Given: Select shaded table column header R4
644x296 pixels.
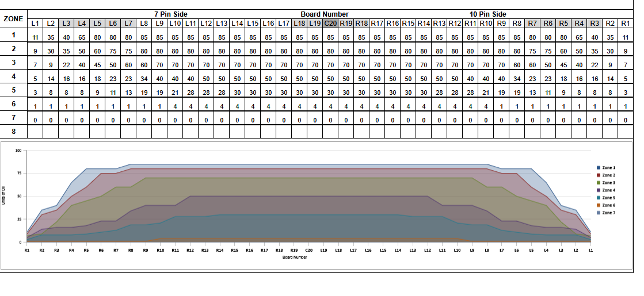Looking at the screenshot, I should point(579,24).
